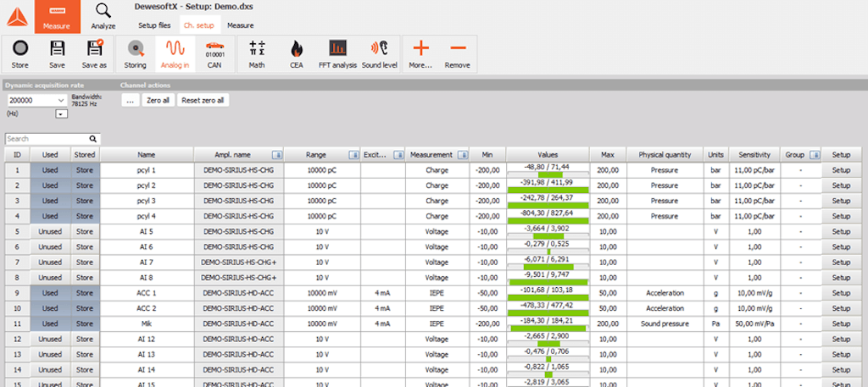
Task: Toggle Store for channel AI 6
Action: point(85,246)
